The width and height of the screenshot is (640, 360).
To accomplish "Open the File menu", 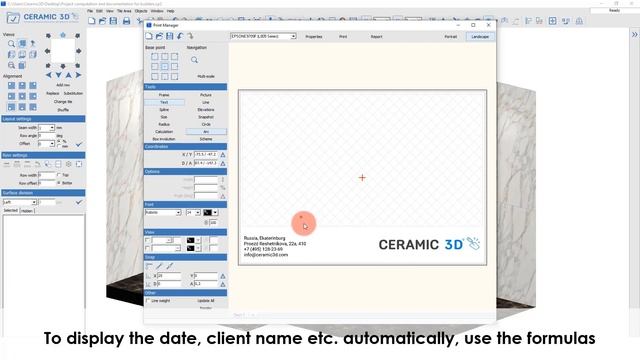I will (x=90, y=11).
